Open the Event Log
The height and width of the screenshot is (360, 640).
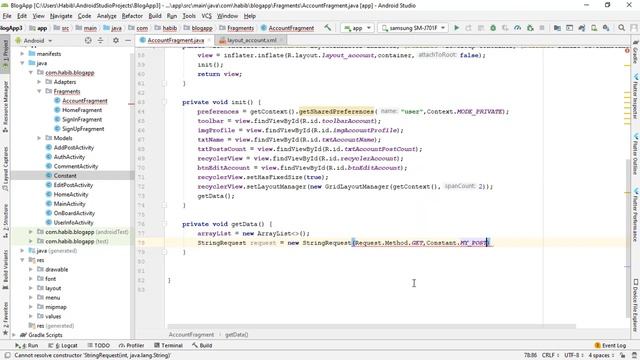(610, 345)
